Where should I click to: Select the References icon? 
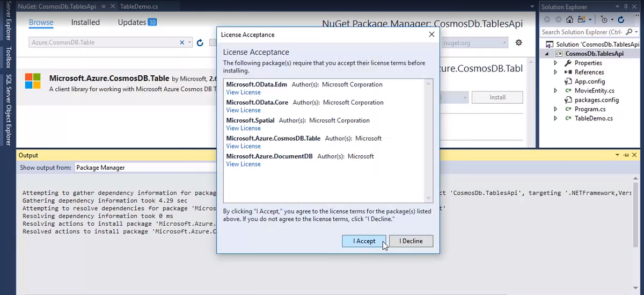pos(568,72)
